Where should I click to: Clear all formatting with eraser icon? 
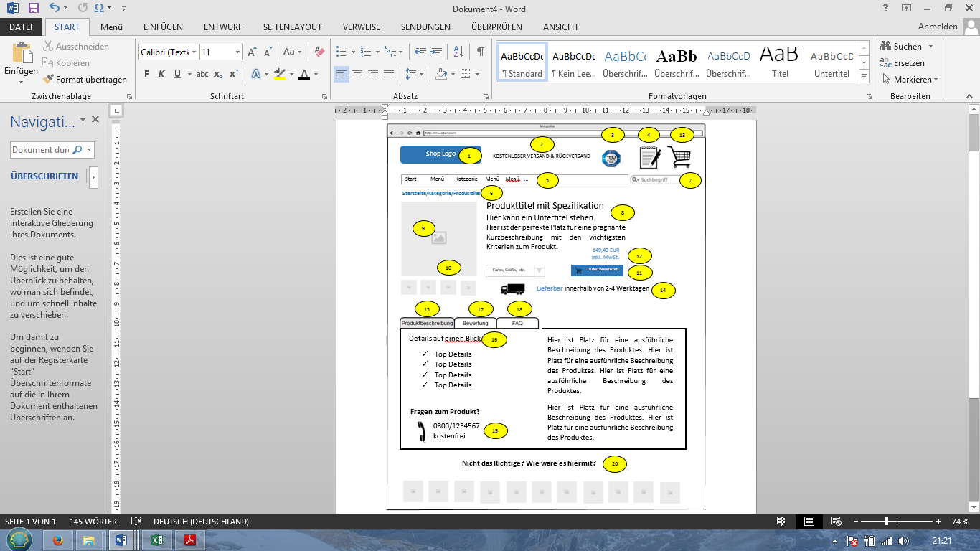(x=319, y=52)
